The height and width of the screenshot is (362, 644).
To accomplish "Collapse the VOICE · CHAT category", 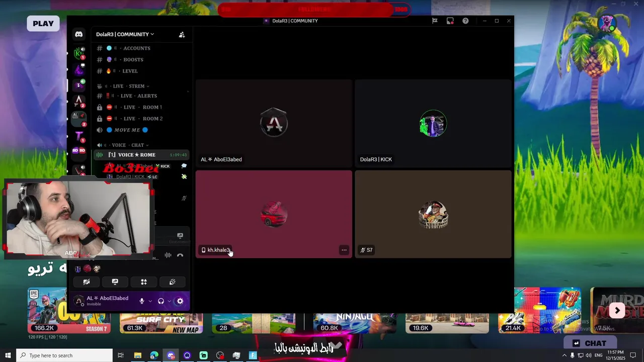I will tap(123, 145).
